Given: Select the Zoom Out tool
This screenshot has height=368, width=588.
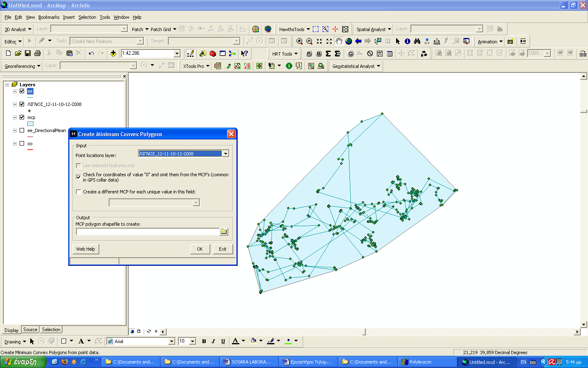Looking at the screenshot, I should click(309, 41).
